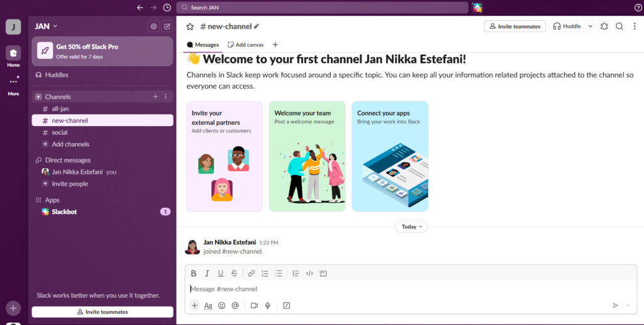This screenshot has height=325, width=644.
Task: Click the new message compose icon
Action: pyautogui.click(x=167, y=26)
